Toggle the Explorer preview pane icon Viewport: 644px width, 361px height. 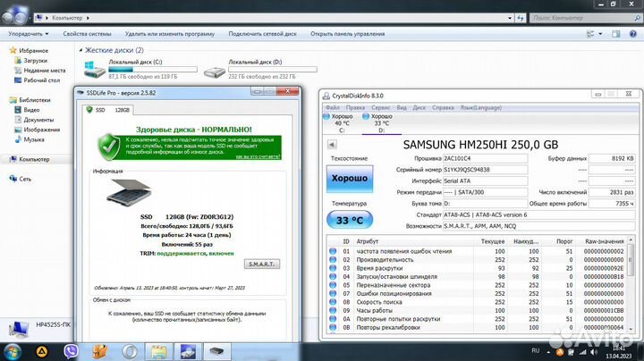(615, 34)
